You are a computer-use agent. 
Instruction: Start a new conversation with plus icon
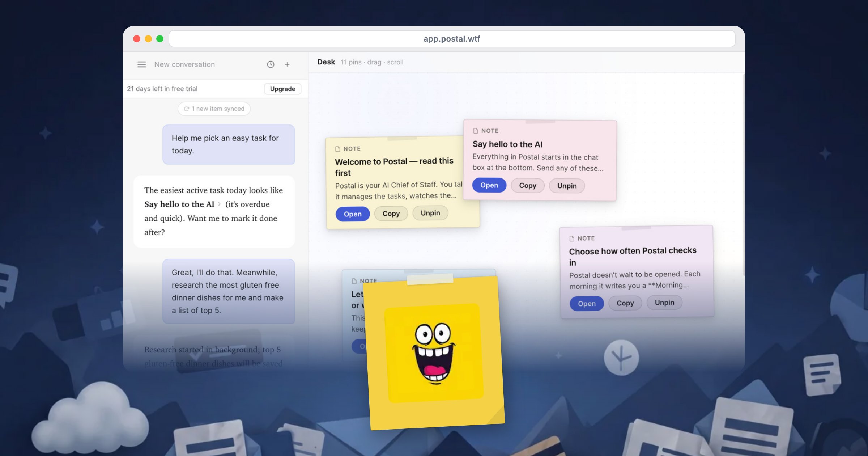(287, 64)
